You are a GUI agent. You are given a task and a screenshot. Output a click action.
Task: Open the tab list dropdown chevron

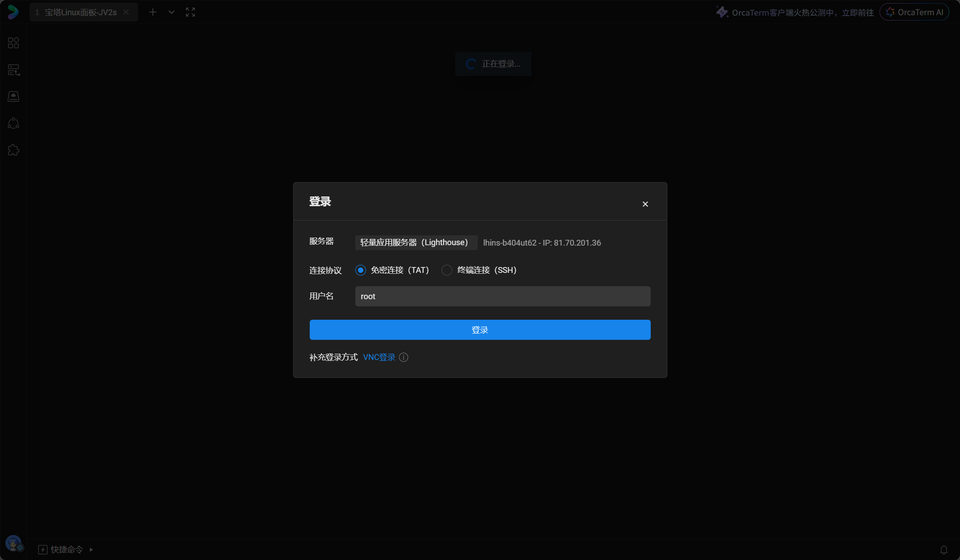tap(171, 12)
